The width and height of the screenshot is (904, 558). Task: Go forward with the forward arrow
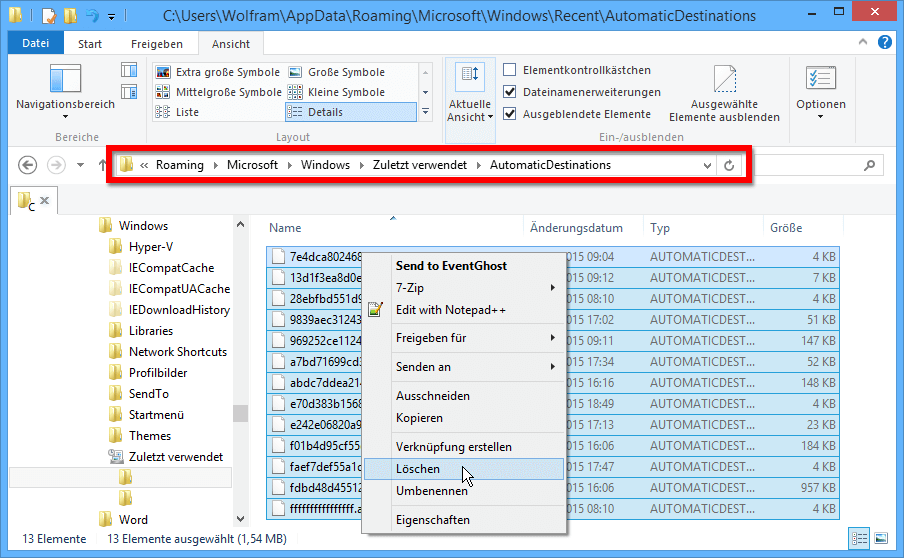56,165
